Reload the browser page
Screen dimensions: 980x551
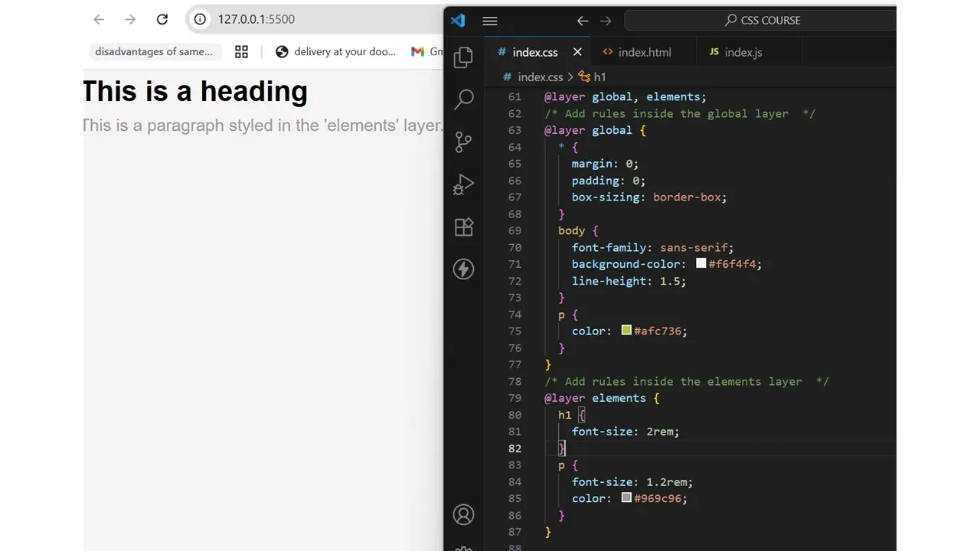[162, 19]
